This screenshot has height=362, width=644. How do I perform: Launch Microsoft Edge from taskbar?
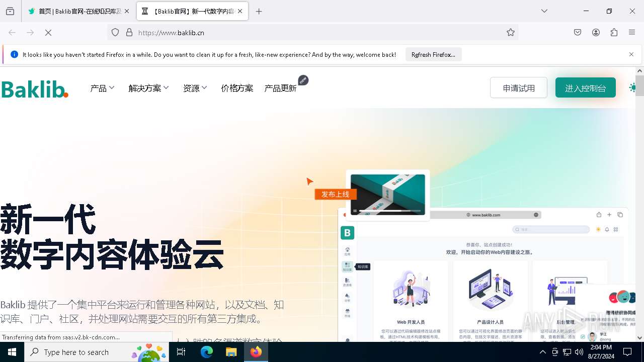(207, 352)
